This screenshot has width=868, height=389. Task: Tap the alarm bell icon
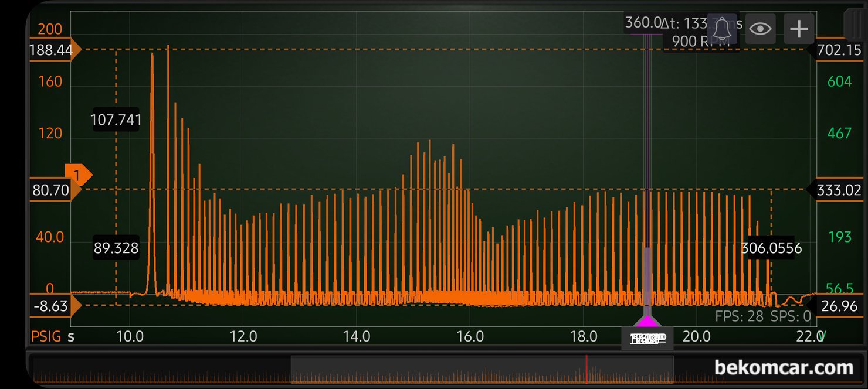click(x=722, y=28)
